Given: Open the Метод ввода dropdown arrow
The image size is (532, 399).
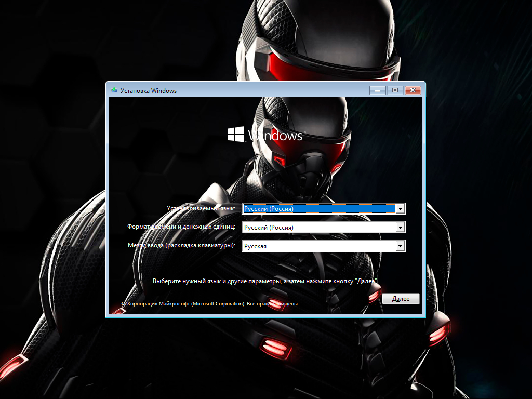Looking at the screenshot, I should click(401, 246).
